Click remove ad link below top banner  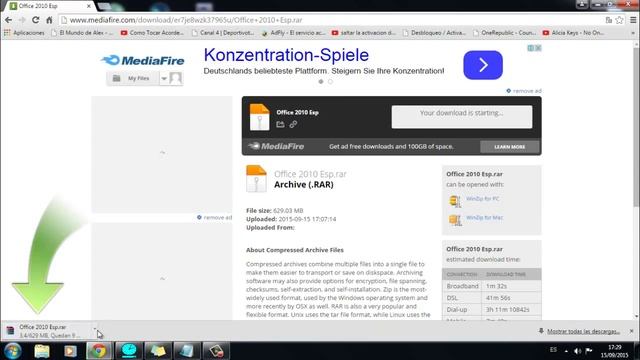click(x=524, y=91)
